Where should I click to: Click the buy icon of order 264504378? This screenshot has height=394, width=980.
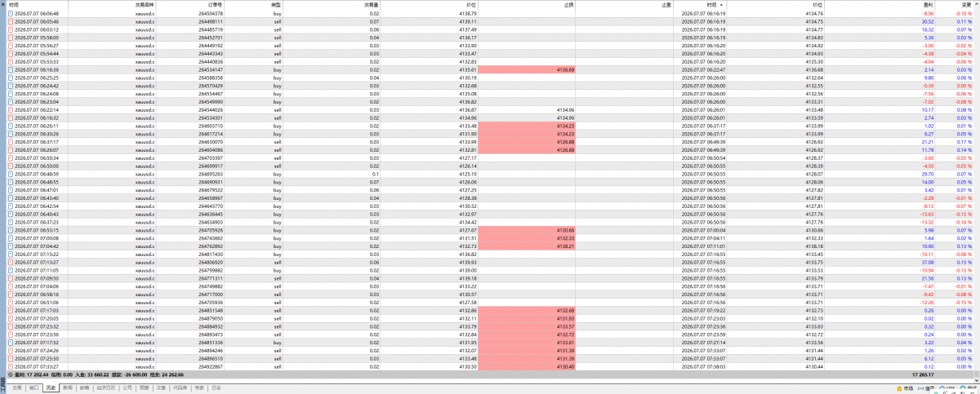pyautogui.click(x=11, y=14)
